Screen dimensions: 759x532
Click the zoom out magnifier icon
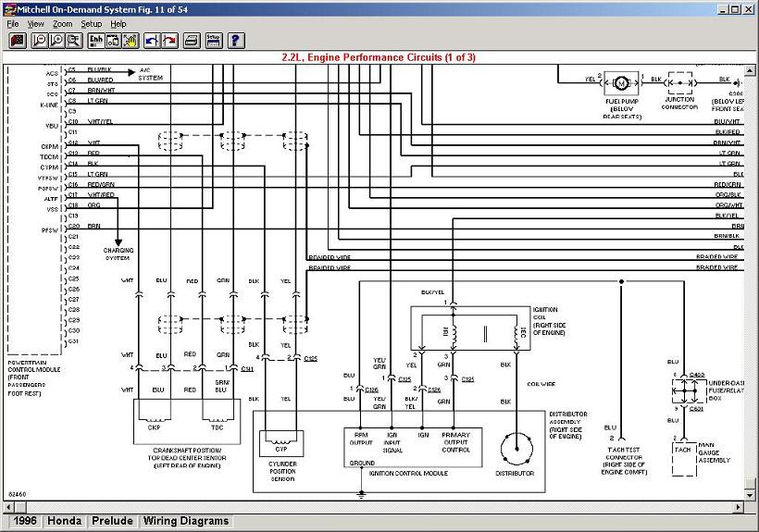tap(39, 41)
